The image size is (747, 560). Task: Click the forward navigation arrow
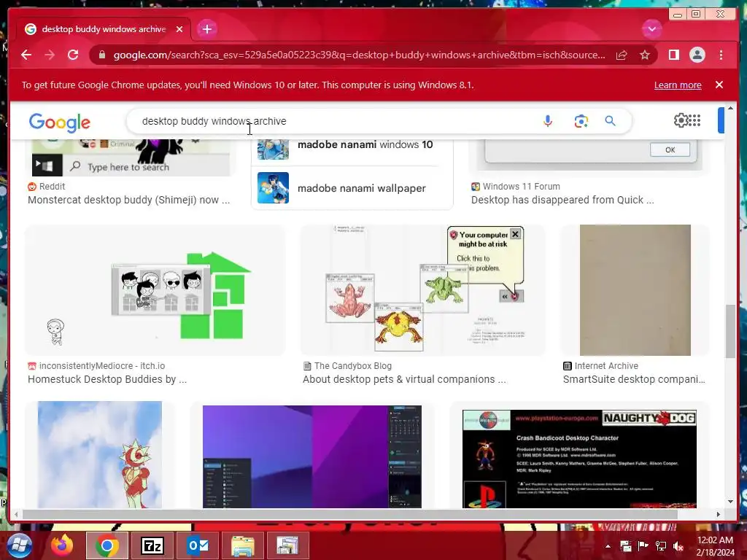click(x=50, y=55)
